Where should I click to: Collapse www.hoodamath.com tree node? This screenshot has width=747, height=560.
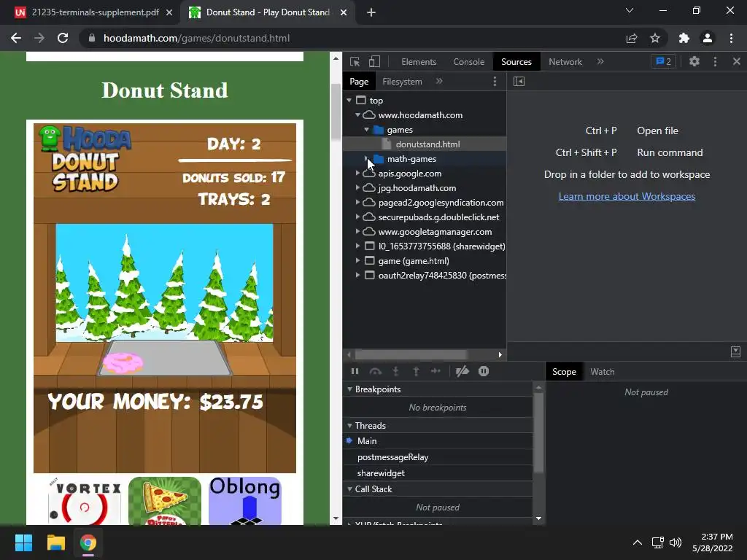[x=357, y=114]
